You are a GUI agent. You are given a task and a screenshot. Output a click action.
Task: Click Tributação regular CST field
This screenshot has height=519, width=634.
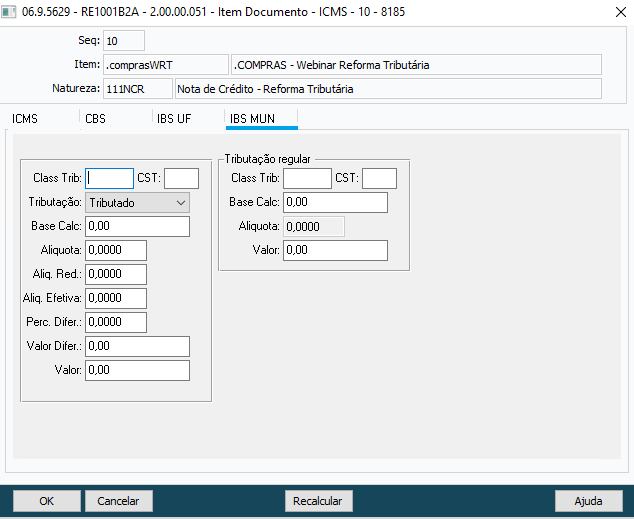pos(380,179)
